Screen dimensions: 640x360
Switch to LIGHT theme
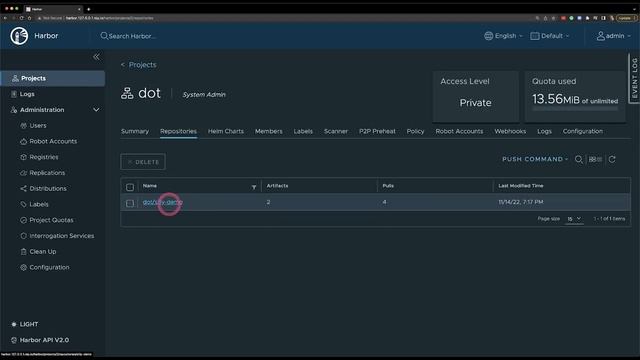29,324
